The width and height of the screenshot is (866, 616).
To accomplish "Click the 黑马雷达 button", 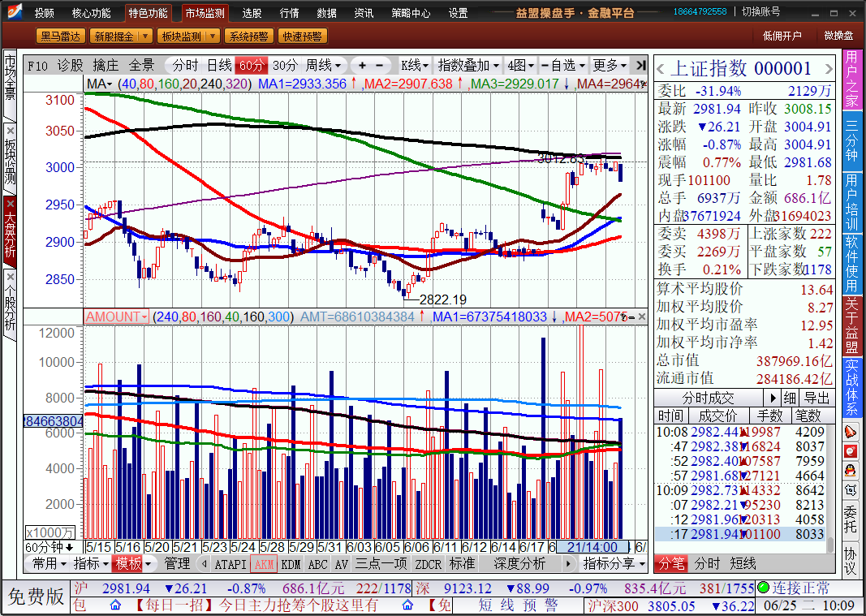I will 60,37.
